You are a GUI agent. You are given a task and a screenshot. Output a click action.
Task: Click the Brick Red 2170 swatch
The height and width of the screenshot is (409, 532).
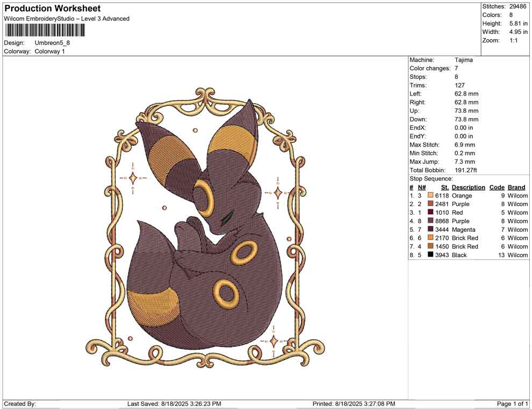point(430,238)
